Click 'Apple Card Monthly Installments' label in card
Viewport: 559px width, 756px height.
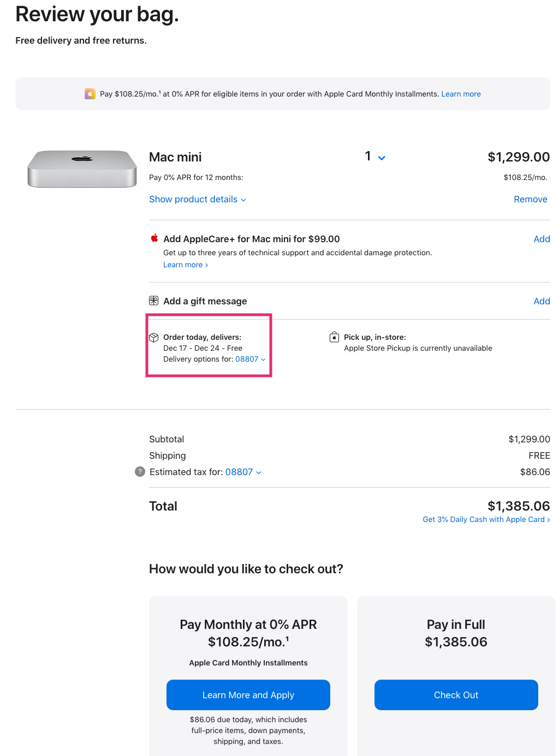(248, 663)
